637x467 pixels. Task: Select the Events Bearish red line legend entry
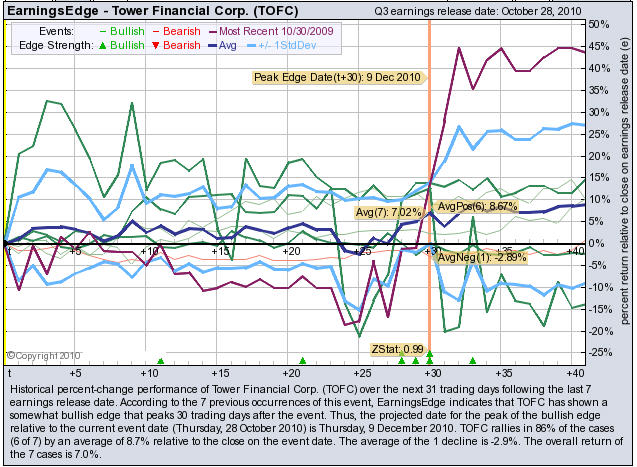[176, 32]
